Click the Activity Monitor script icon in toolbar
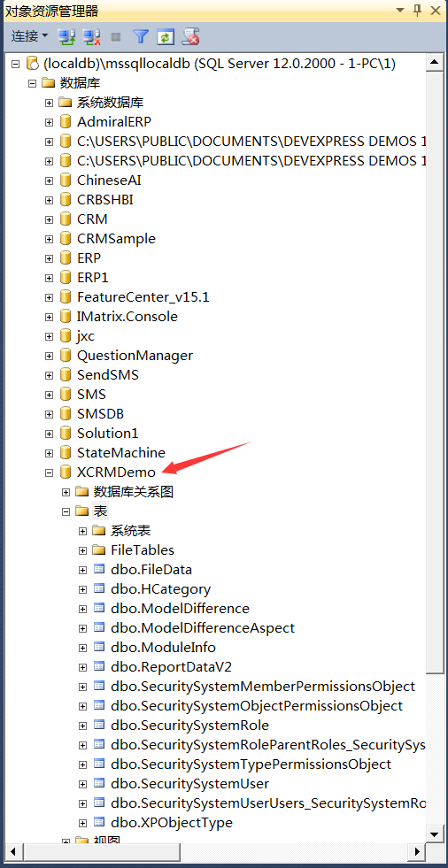The image size is (448, 868). tap(191, 37)
